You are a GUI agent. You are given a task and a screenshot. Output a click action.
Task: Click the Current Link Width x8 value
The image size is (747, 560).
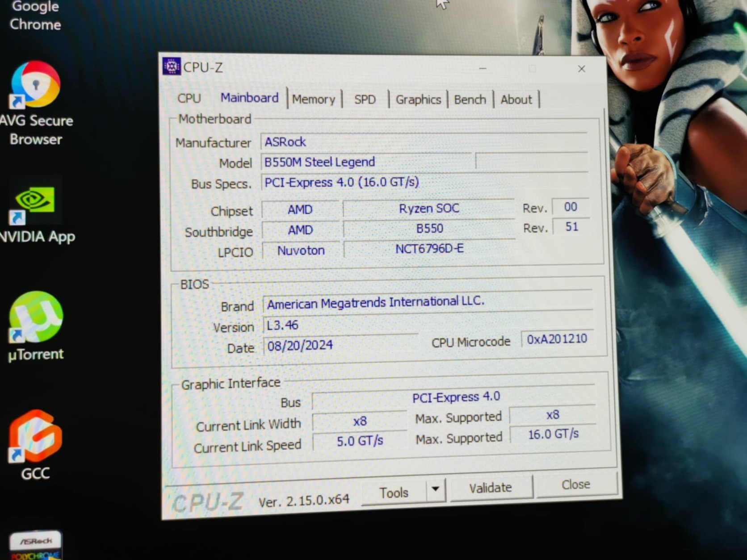click(360, 421)
